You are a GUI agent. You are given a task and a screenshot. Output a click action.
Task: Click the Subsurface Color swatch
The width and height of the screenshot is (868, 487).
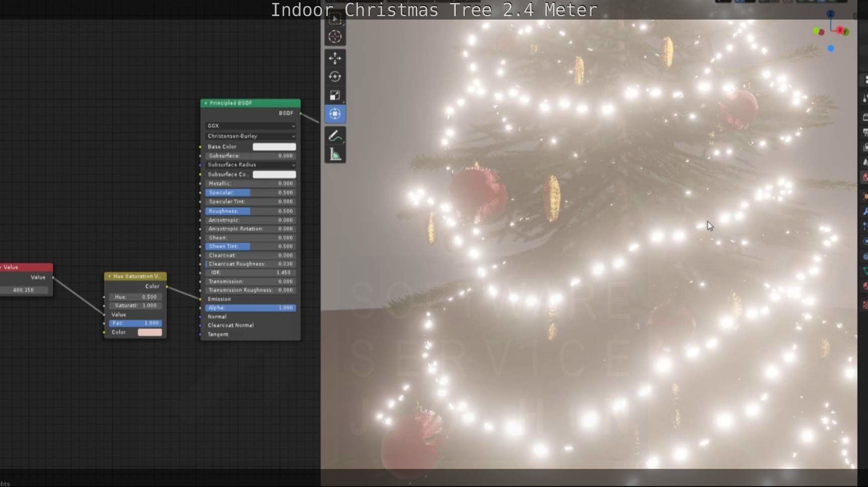click(x=274, y=175)
